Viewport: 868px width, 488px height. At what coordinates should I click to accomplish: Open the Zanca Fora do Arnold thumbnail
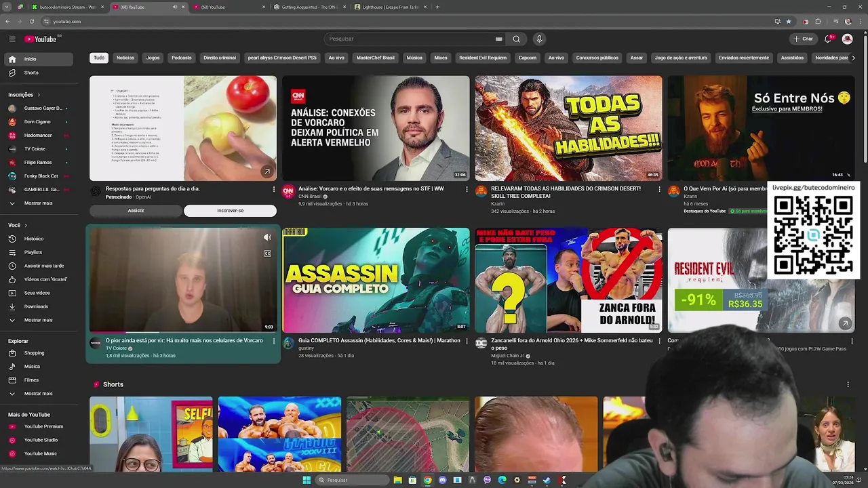click(x=568, y=280)
